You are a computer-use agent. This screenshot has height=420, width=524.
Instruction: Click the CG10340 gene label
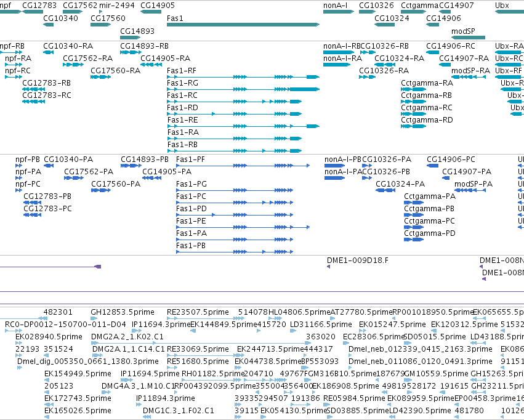pos(60,18)
